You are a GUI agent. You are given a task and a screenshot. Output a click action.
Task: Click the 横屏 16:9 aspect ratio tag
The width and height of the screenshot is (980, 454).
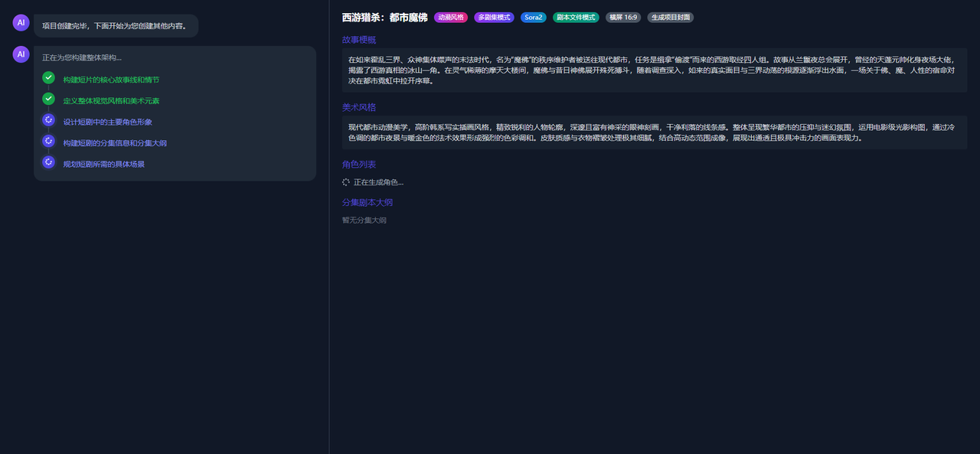click(623, 17)
